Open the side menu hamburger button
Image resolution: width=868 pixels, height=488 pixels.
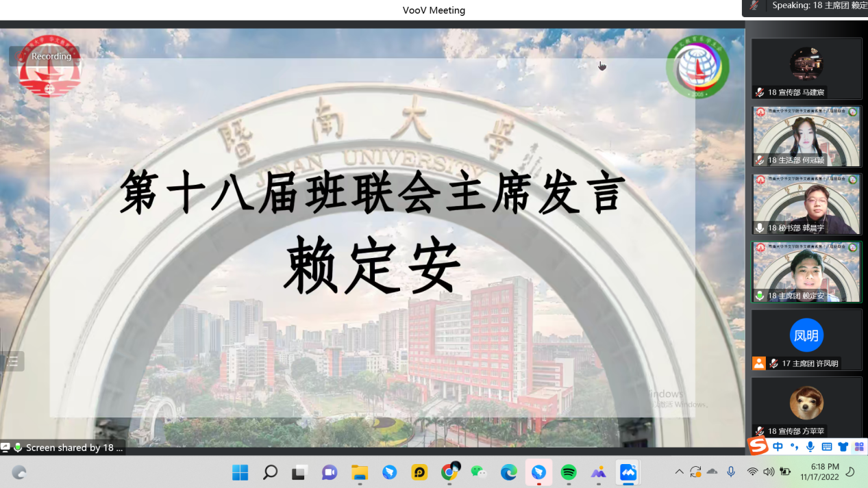click(12, 361)
